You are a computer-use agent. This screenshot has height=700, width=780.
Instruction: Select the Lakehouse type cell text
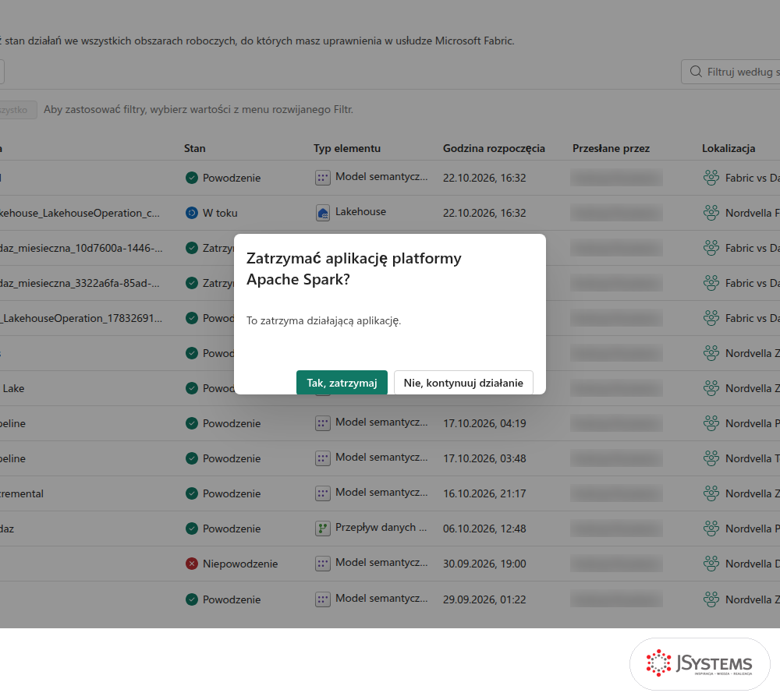click(360, 211)
